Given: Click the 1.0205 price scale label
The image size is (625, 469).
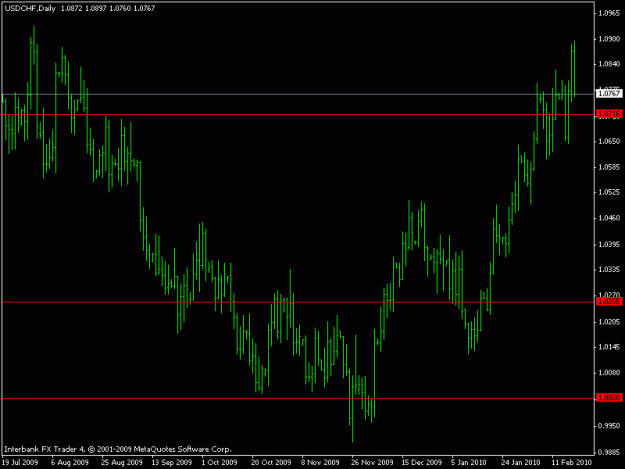Looking at the screenshot, I should (609, 322).
